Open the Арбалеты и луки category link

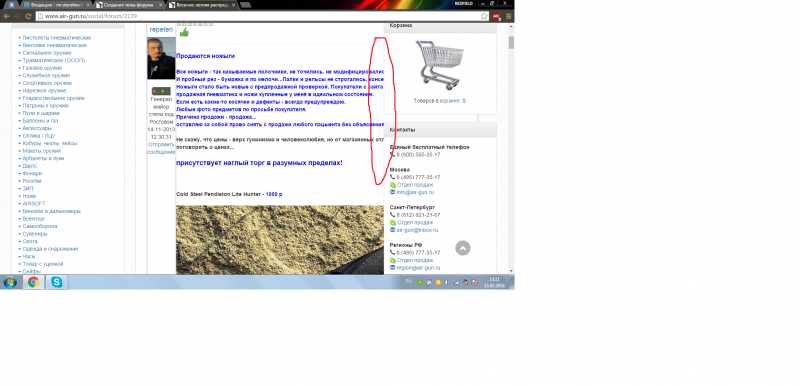pos(43,159)
